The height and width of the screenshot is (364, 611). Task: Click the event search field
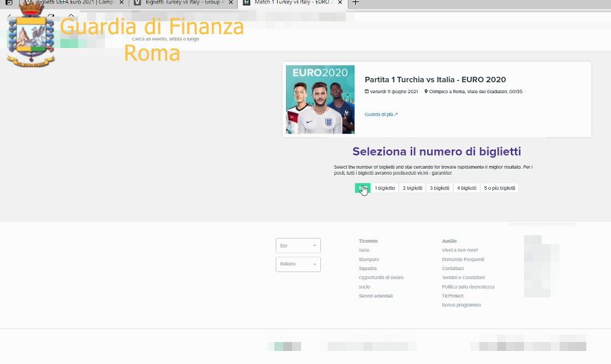click(x=165, y=39)
